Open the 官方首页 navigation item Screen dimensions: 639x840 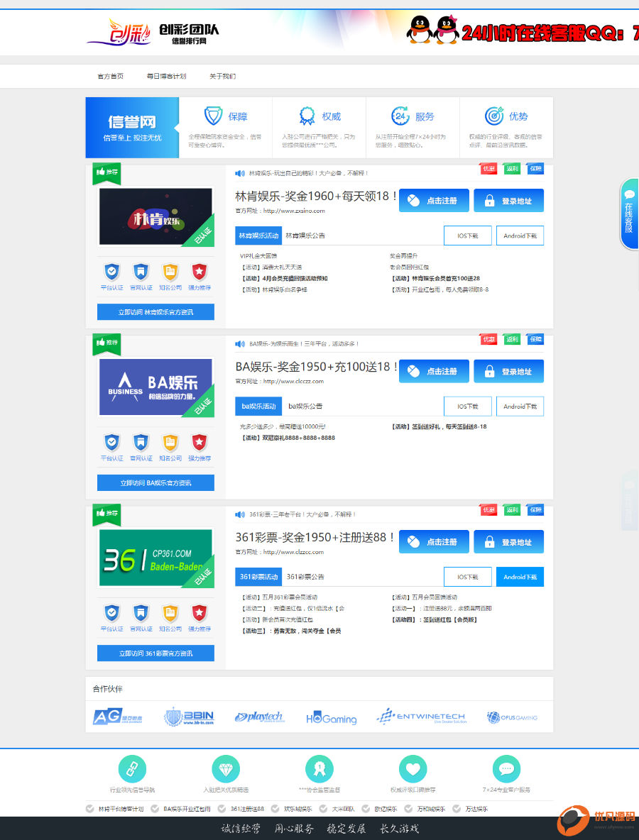tap(111, 76)
